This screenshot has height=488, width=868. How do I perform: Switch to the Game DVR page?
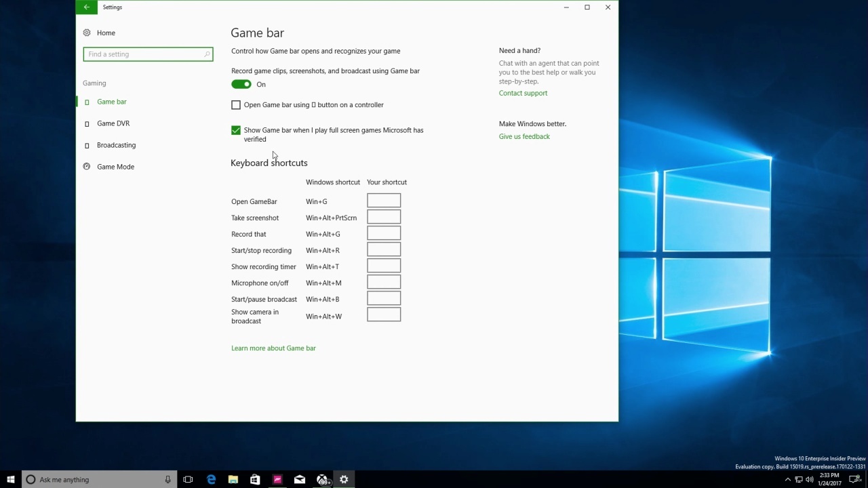113,123
